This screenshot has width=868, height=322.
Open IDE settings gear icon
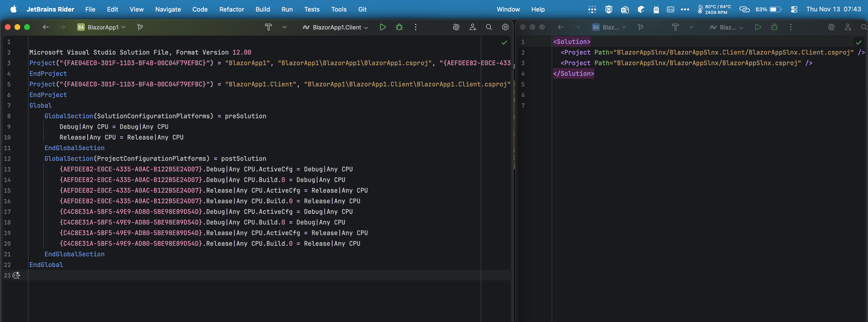[505, 27]
